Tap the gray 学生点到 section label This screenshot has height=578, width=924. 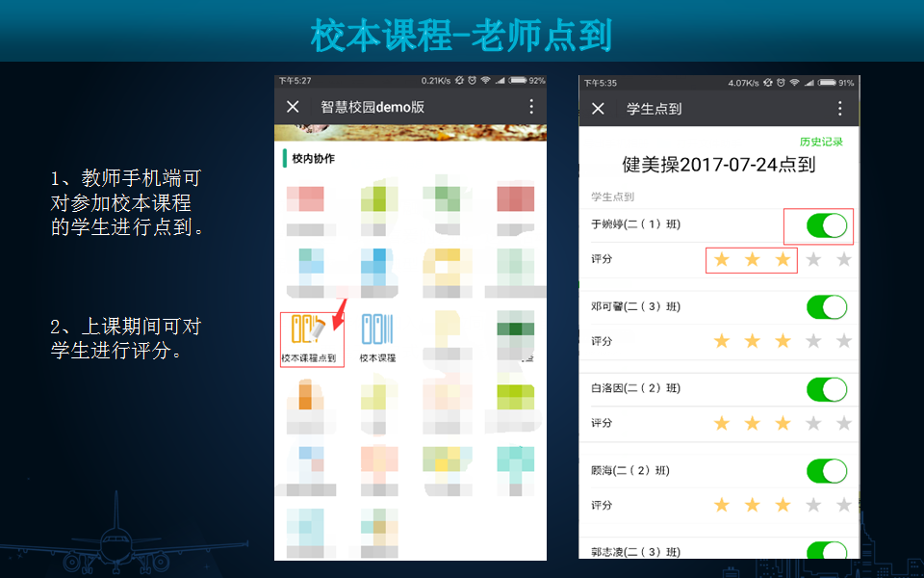click(613, 197)
